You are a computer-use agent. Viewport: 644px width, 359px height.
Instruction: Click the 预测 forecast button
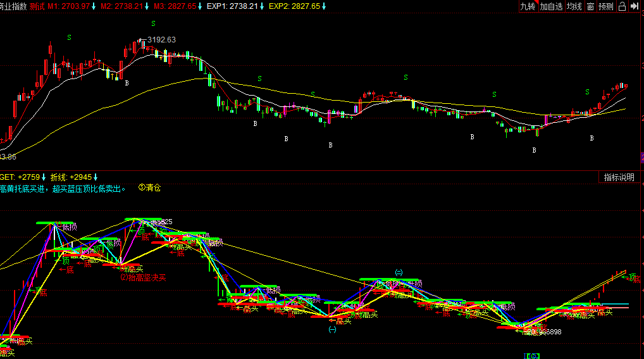[605, 6]
